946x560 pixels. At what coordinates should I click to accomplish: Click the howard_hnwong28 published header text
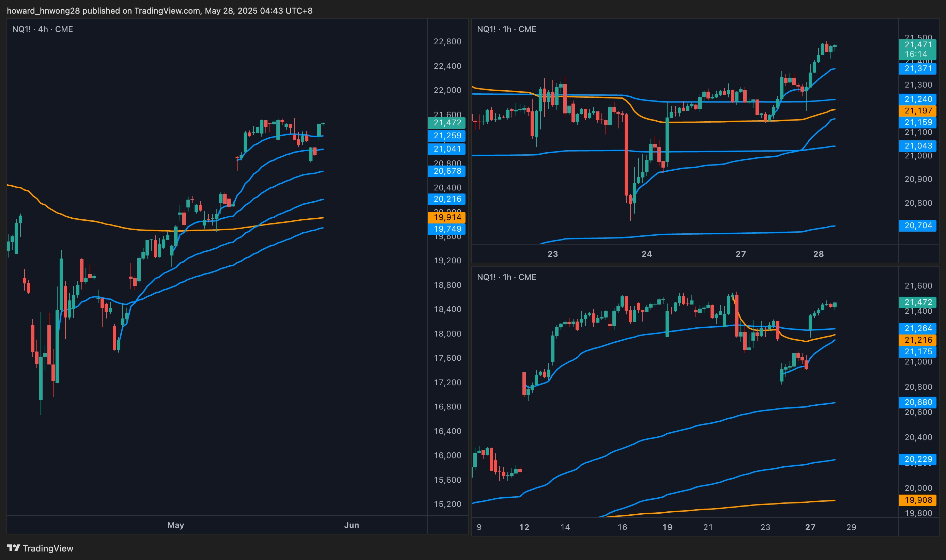pos(159,11)
